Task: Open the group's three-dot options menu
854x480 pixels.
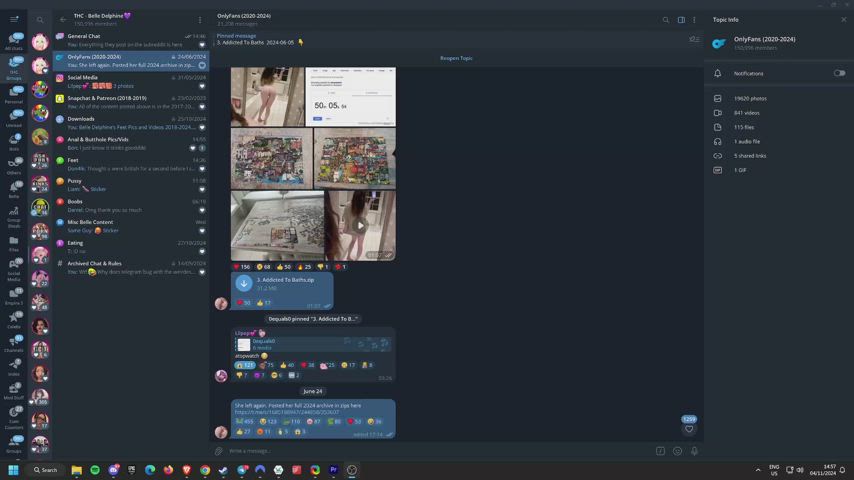Action: [x=200, y=20]
